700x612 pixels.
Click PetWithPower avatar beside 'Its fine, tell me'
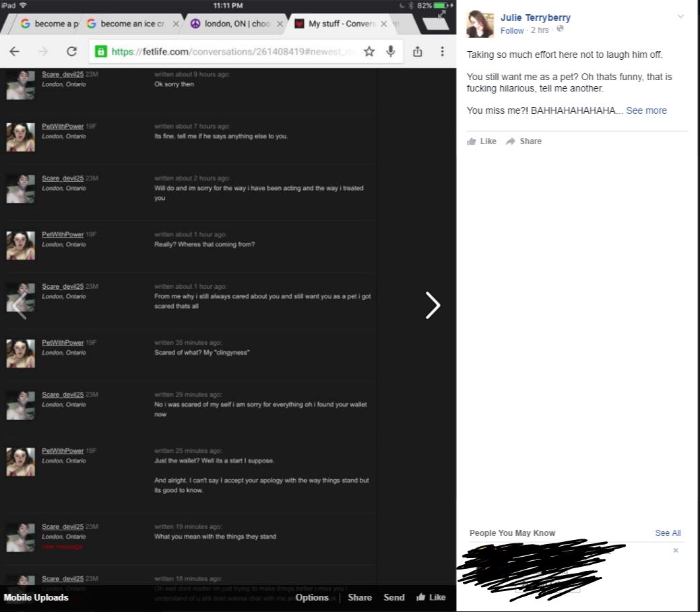20,137
